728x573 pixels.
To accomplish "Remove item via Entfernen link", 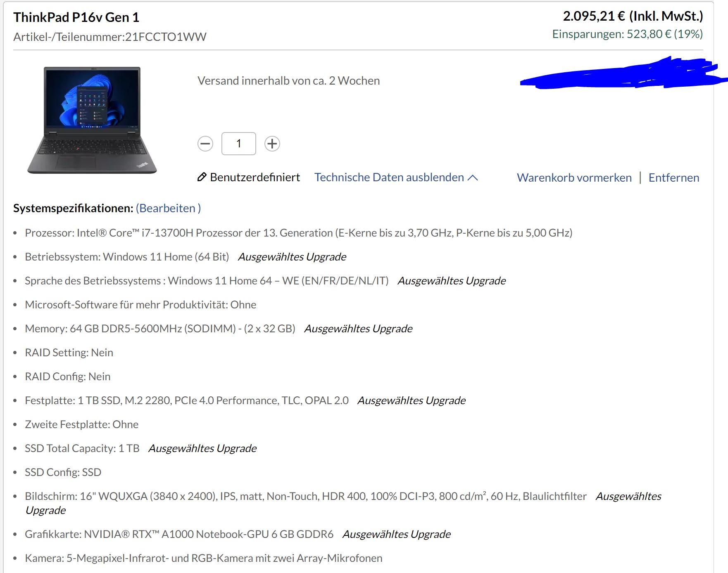I will (x=674, y=178).
